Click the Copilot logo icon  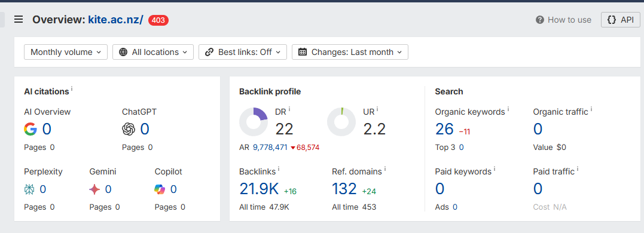click(x=160, y=189)
